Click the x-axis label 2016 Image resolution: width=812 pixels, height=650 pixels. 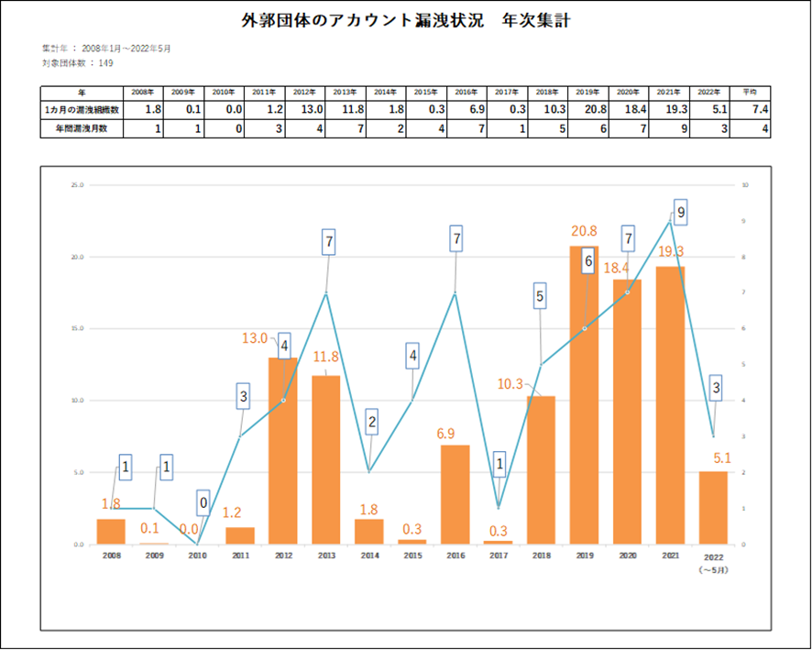click(x=455, y=556)
